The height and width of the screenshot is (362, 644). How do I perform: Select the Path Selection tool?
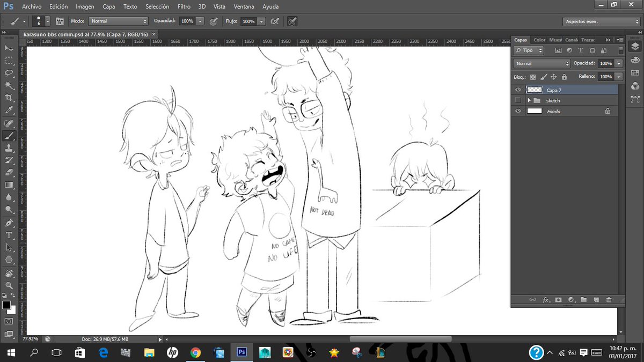(x=9, y=248)
